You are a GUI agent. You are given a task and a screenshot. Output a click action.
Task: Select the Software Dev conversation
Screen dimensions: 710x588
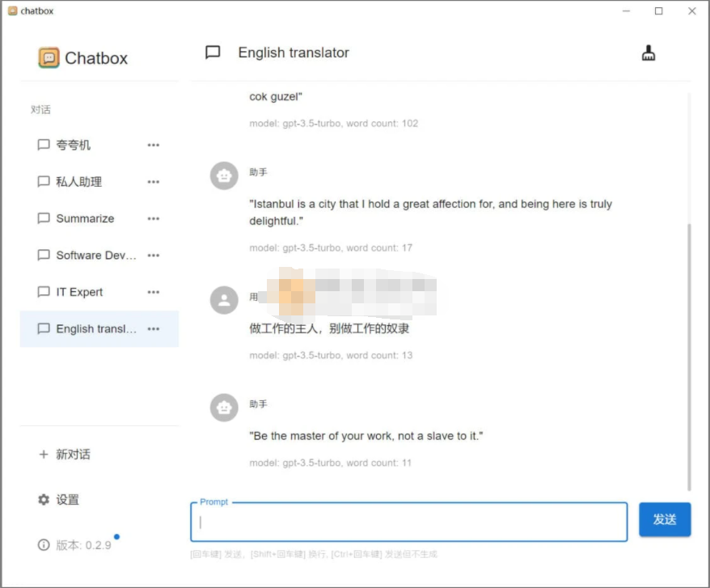tap(89, 255)
